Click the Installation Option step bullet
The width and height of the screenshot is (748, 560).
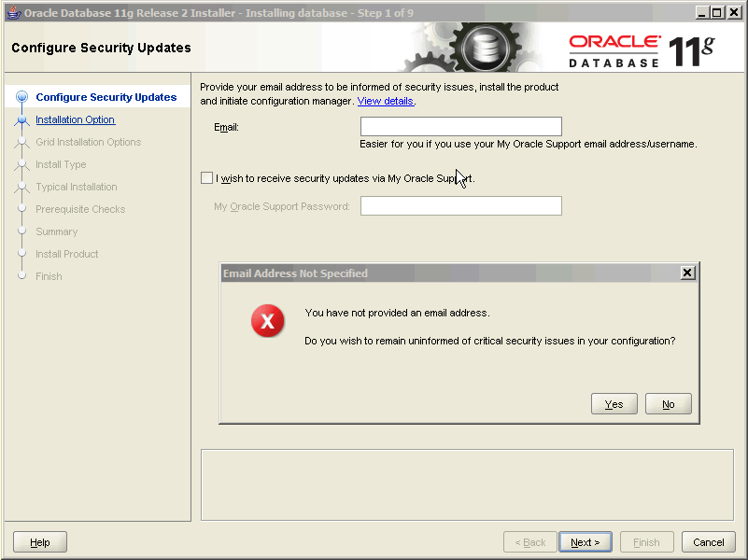point(21,119)
